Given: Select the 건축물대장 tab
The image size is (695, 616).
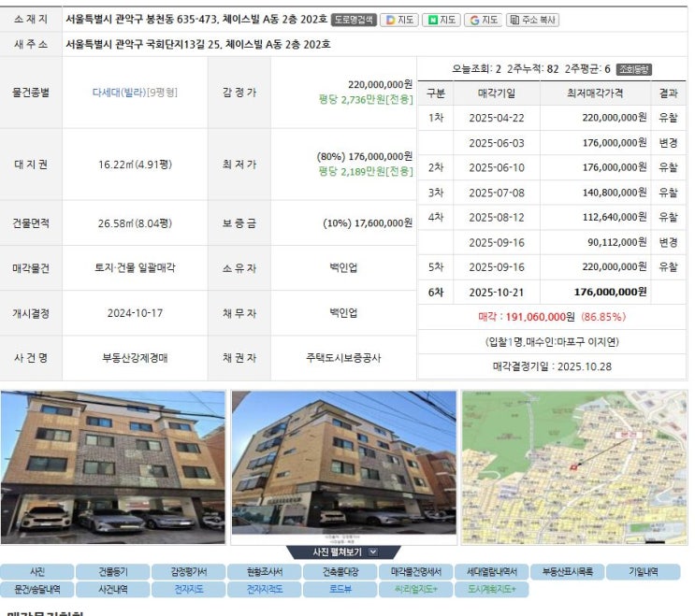Looking at the screenshot, I should [x=340, y=572].
